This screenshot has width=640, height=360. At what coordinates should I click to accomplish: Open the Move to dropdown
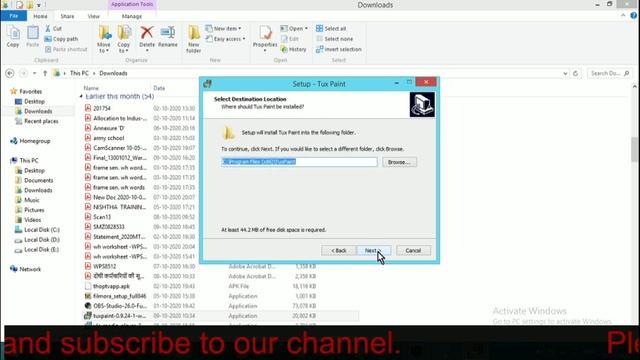click(104, 39)
